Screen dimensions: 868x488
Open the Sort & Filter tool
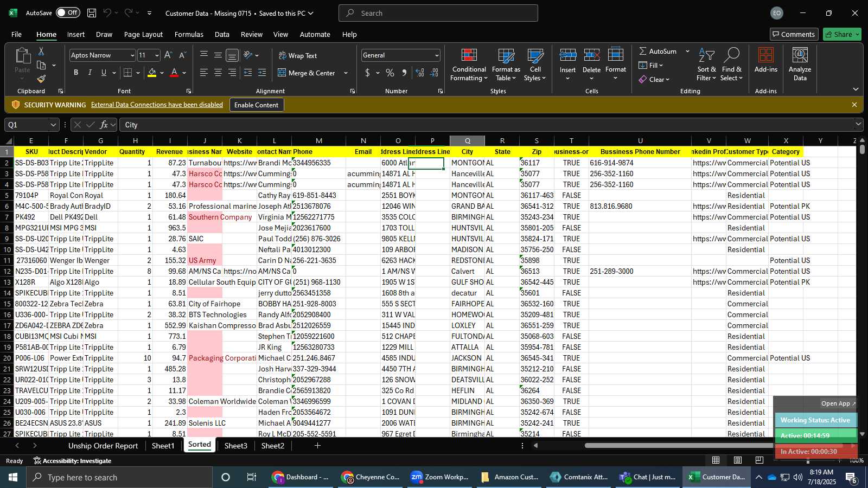[706, 65]
